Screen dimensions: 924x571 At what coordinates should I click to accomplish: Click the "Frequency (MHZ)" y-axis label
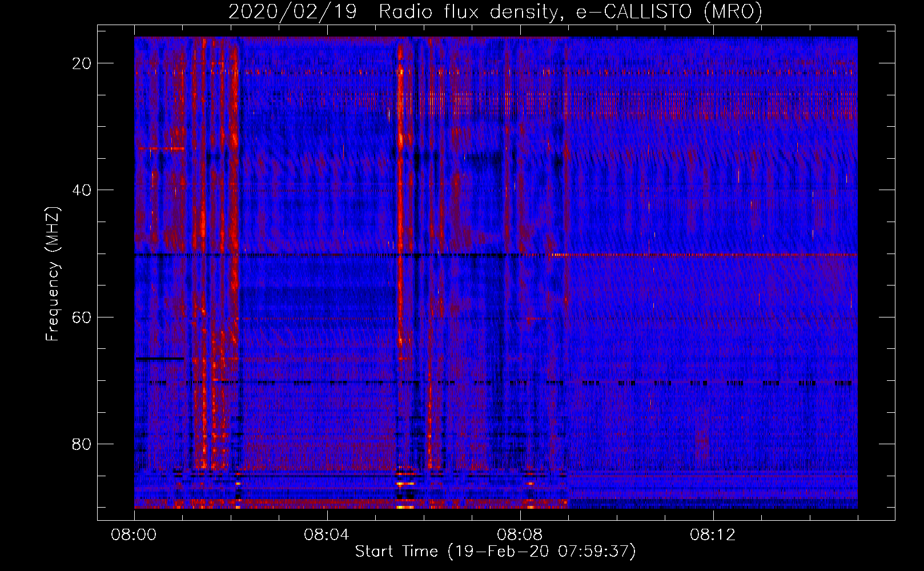point(53,274)
